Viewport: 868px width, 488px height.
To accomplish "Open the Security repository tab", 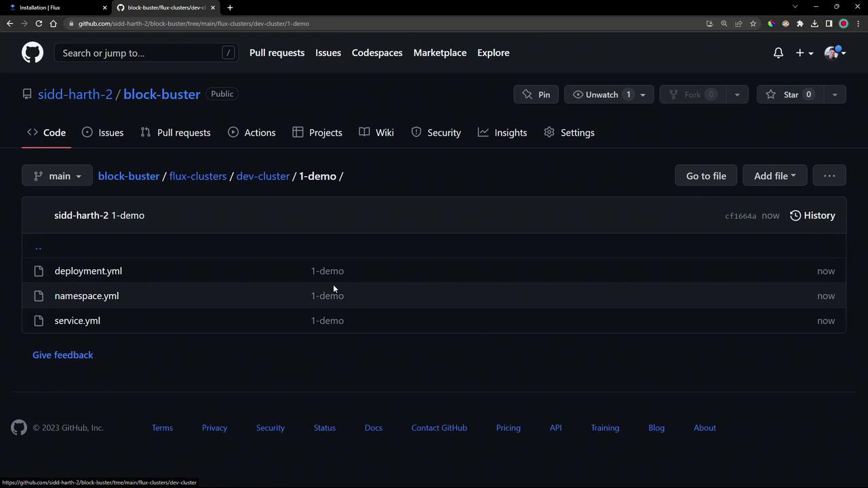I will click(436, 133).
